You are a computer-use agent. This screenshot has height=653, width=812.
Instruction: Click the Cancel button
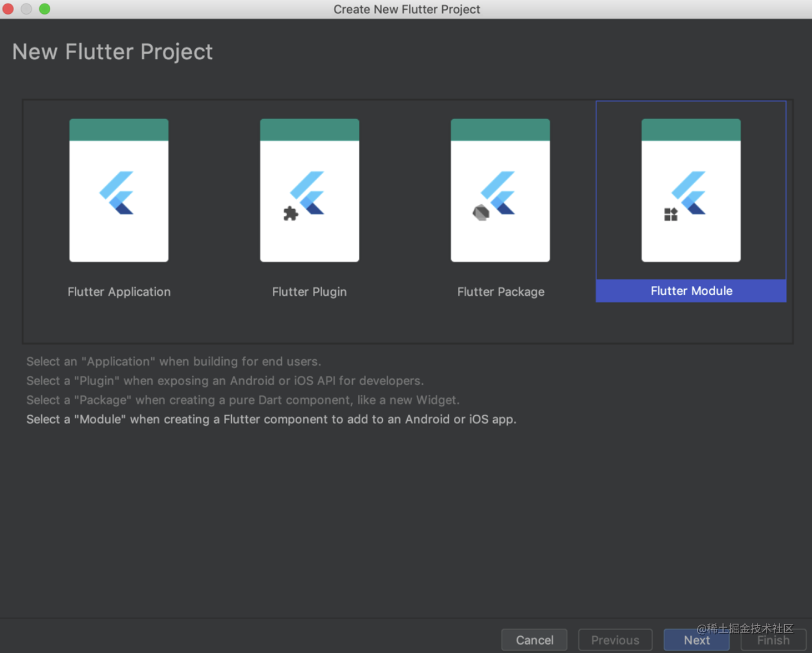coord(534,640)
